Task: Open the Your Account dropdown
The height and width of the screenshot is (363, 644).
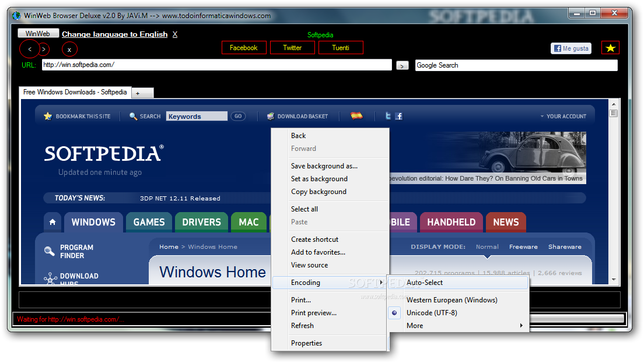Action: point(563,117)
